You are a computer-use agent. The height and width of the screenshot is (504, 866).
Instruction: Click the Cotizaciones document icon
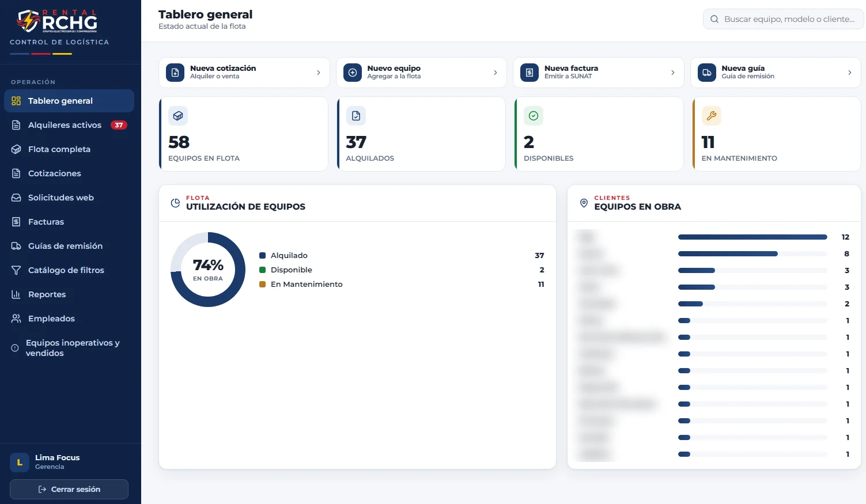16,173
